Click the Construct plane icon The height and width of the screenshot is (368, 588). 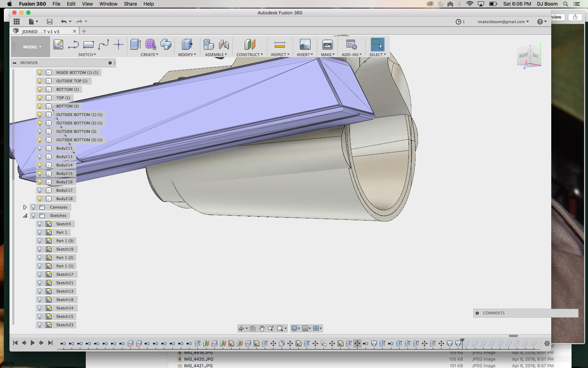pyautogui.click(x=250, y=45)
